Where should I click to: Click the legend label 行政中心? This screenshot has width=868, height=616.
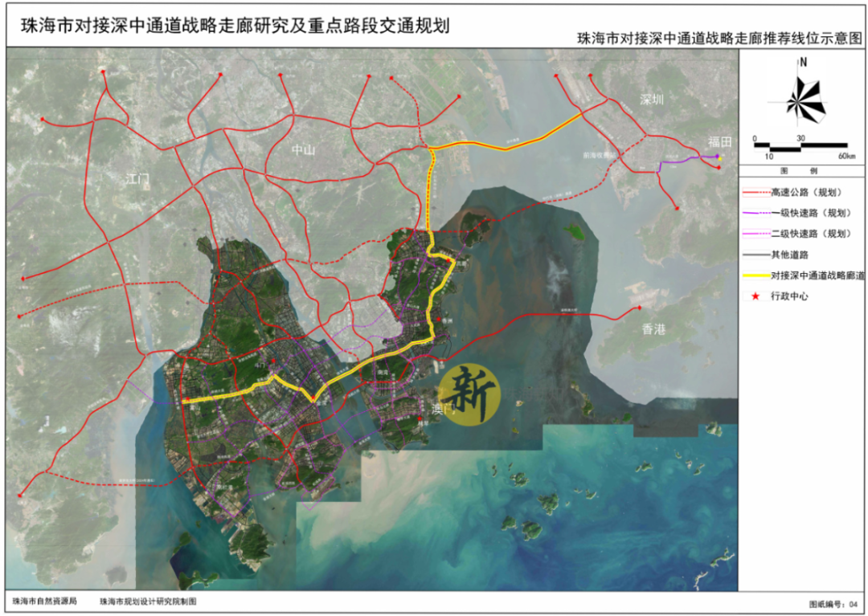pyautogui.click(x=790, y=296)
